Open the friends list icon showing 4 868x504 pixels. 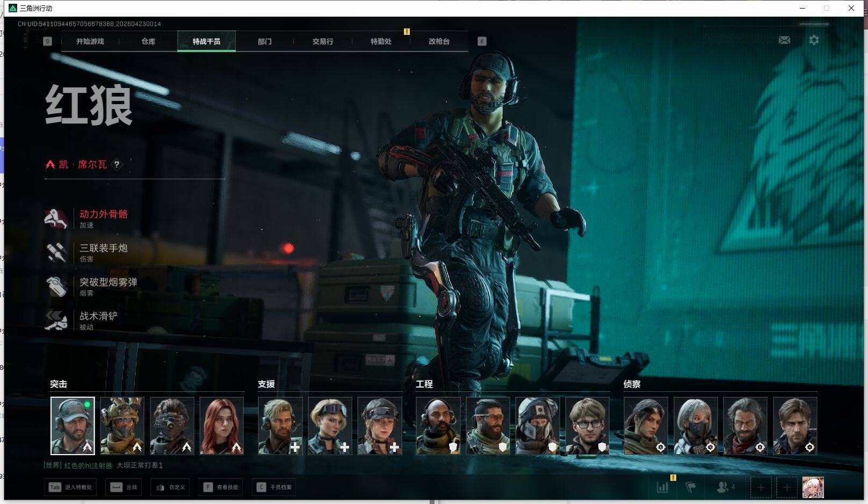[726, 487]
